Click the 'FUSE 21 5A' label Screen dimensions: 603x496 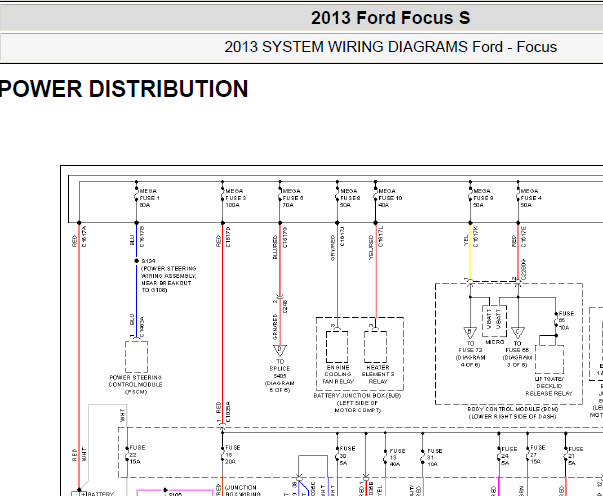click(x=576, y=456)
